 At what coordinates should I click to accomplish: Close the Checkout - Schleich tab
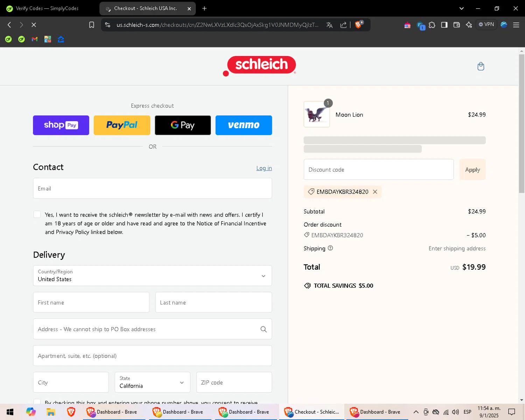pyautogui.click(x=189, y=8)
